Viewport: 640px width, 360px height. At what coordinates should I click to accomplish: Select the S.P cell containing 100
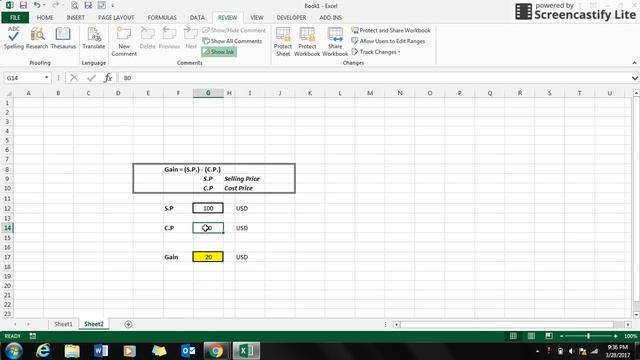[x=208, y=208]
